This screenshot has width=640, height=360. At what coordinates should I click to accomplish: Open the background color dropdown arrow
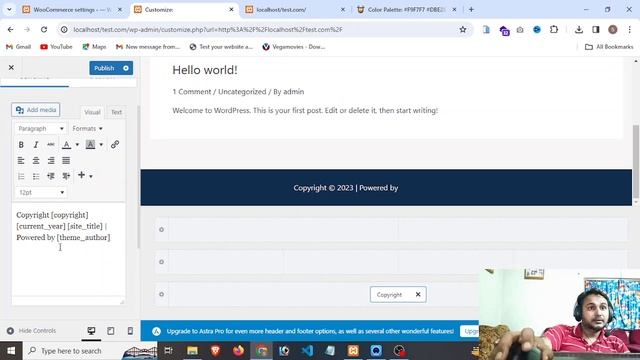click(101, 144)
